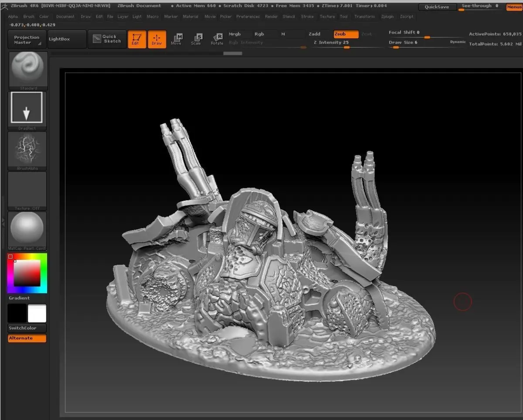Image resolution: width=523 pixels, height=420 pixels.
Task: Open the Standard brush selector thumbnail
Action: point(27,70)
